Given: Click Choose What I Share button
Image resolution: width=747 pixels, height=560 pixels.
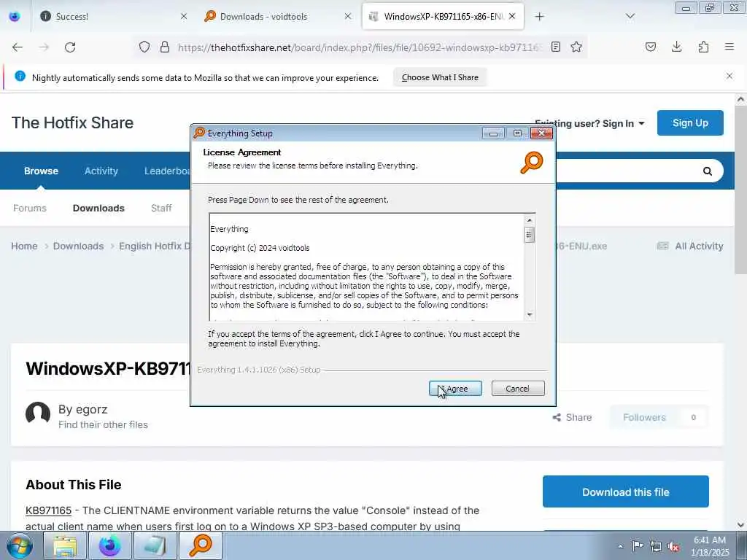Looking at the screenshot, I should pos(440,77).
